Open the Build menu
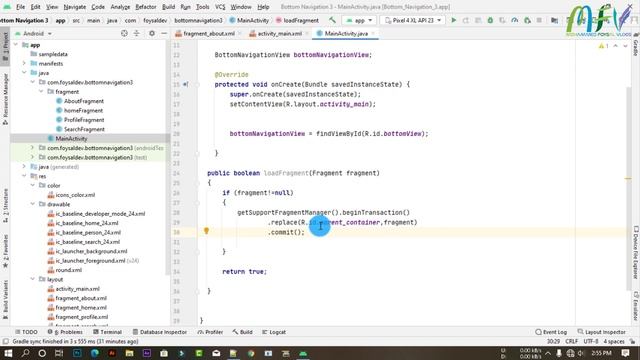Screen dimensions: 640x360 tap(168, 7)
